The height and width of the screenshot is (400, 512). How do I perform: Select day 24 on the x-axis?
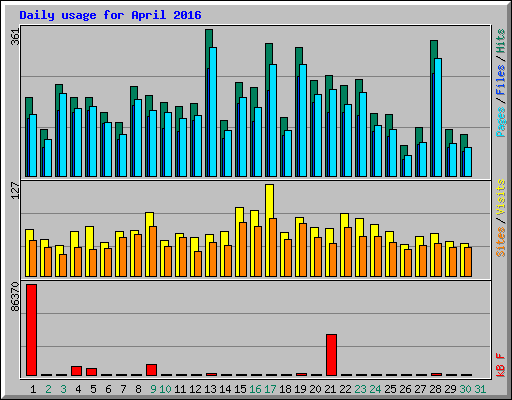click(x=375, y=389)
